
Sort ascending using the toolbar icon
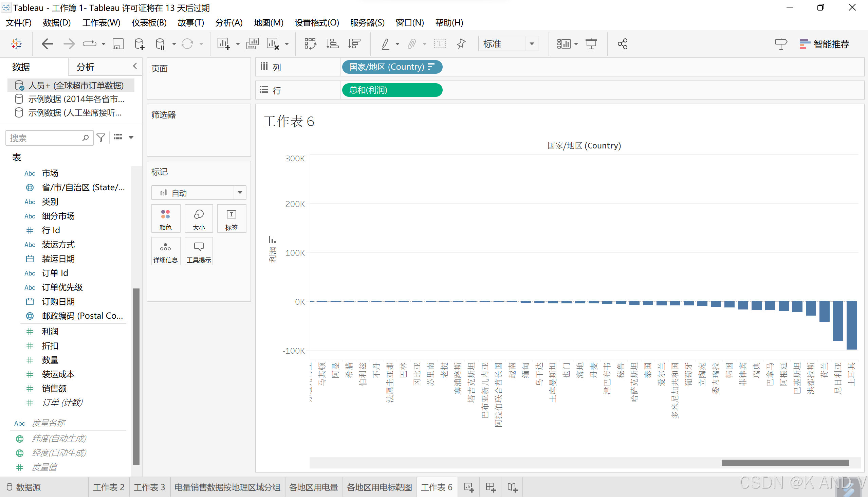pos(332,44)
